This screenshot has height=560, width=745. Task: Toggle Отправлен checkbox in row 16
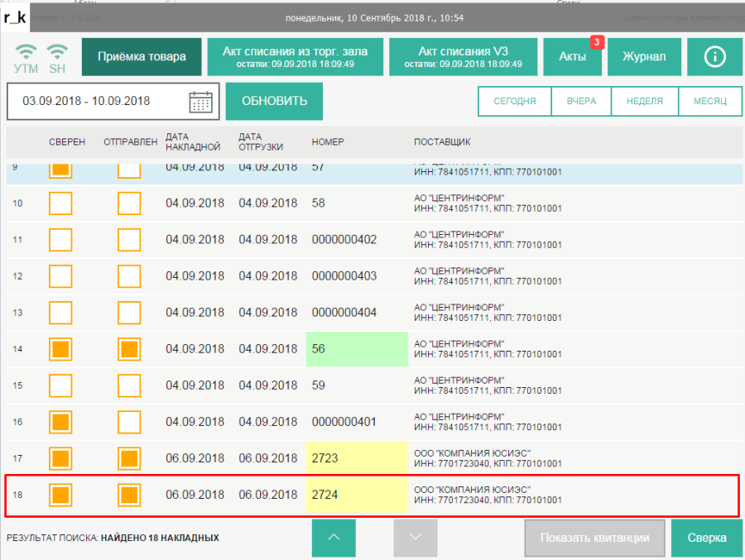click(129, 422)
